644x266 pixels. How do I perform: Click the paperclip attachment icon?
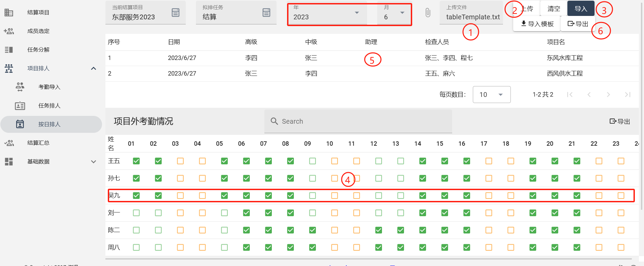point(428,13)
